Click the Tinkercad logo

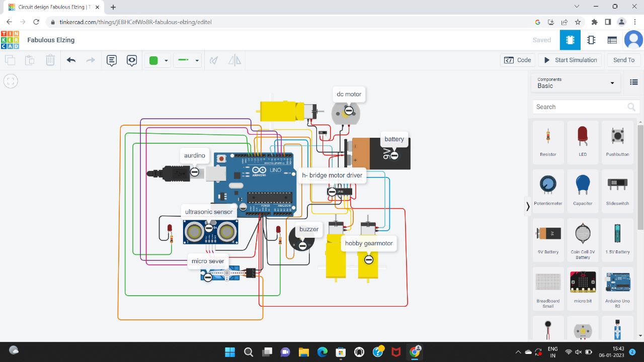tap(10, 40)
